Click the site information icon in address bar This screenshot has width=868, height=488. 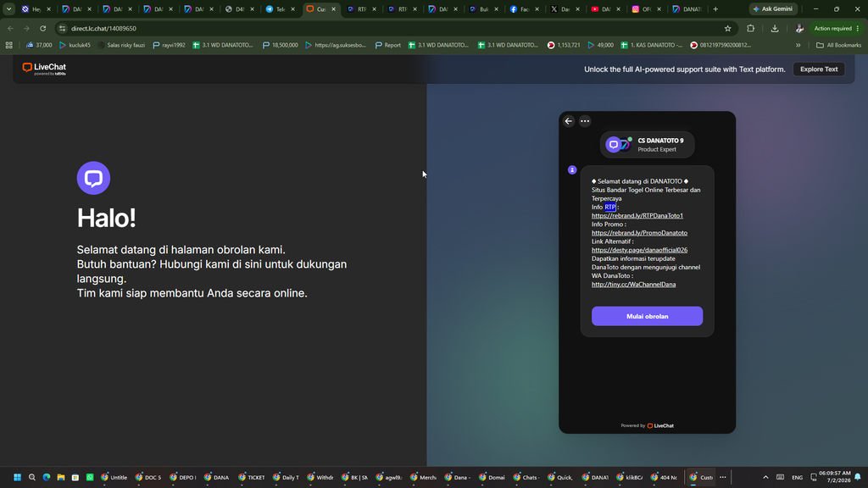tap(62, 28)
